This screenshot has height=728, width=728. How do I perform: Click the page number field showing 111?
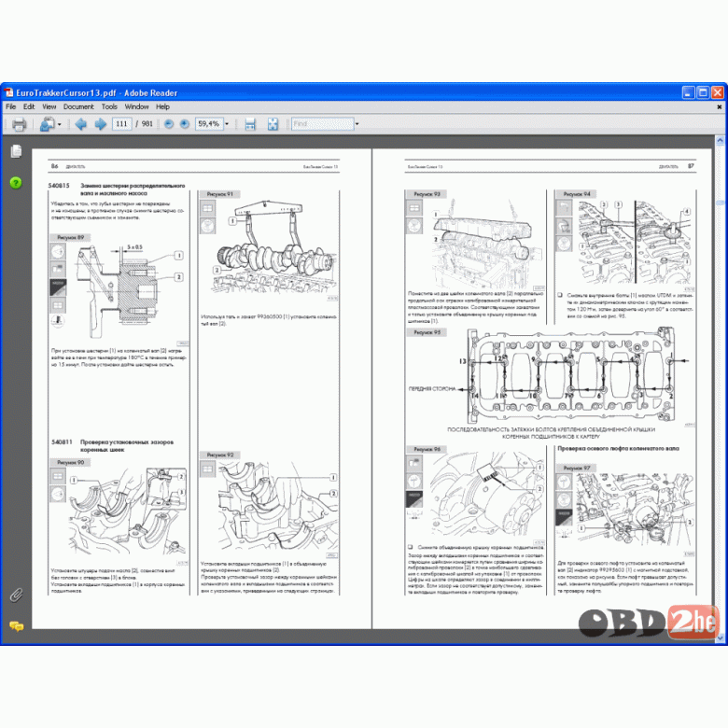coord(121,124)
